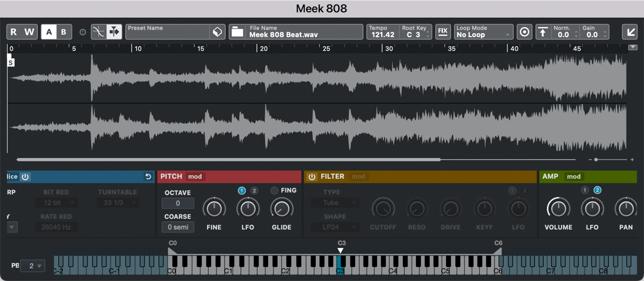Reset the slice section with the undo arrow
This screenshot has width=644, height=281.
click(148, 177)
